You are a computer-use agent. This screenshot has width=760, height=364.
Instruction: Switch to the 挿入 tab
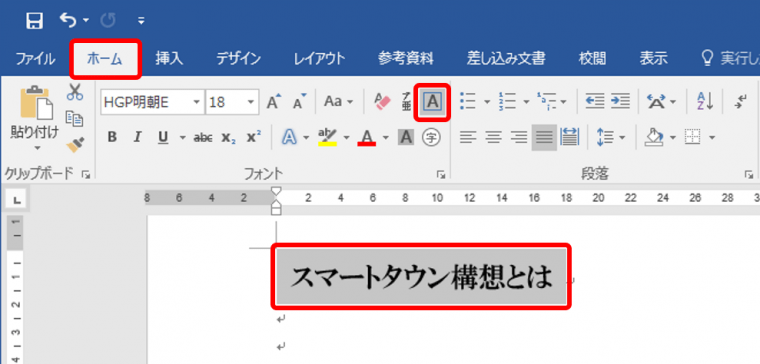coord(169,59)
